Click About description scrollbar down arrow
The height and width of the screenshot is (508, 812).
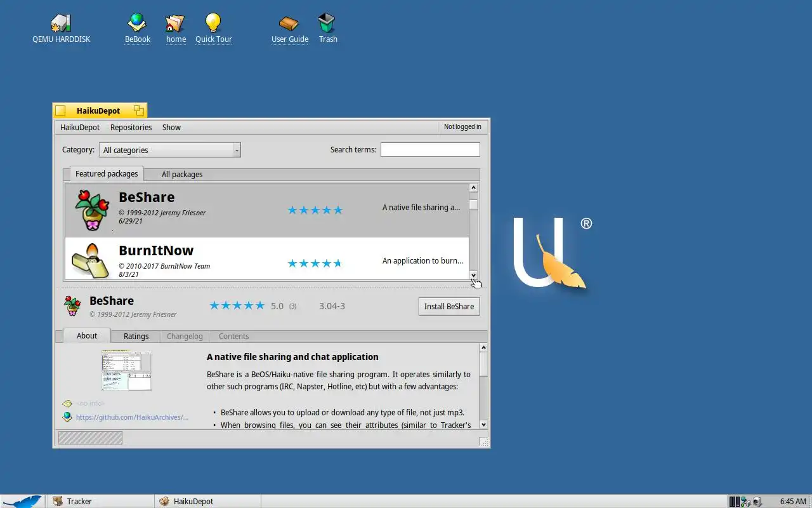tap(483, 425)
